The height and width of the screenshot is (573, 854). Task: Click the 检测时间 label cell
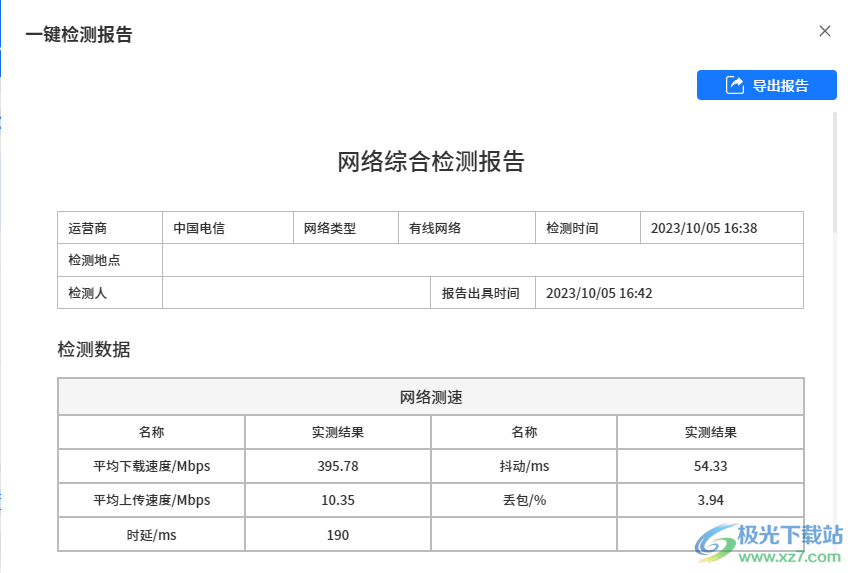coord(588,228)
